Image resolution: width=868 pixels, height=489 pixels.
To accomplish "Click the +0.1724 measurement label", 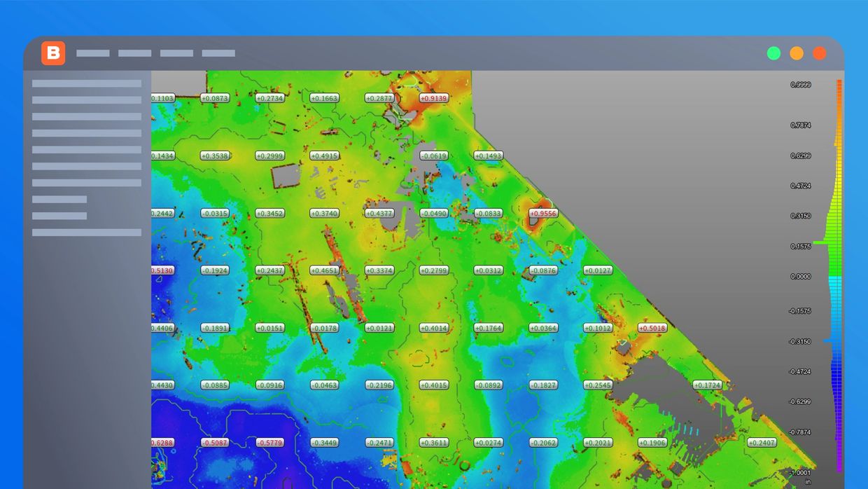I will pos(707,385).
